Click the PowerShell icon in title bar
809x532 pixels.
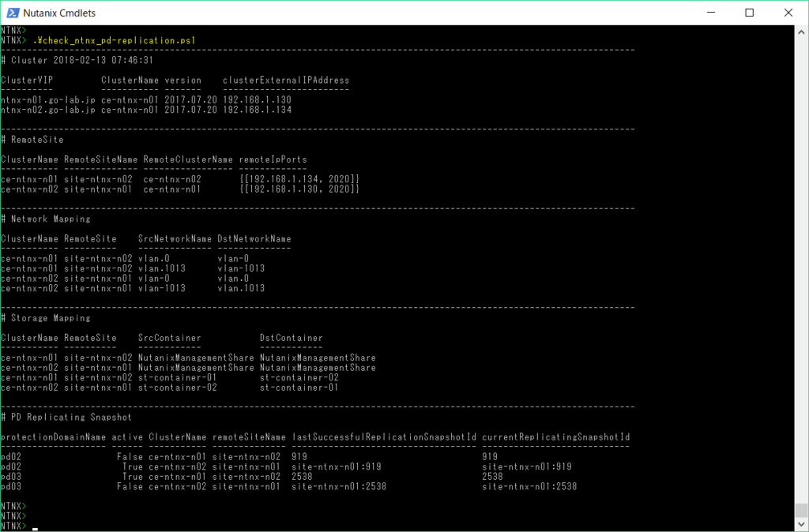click(x=13, y=13)
